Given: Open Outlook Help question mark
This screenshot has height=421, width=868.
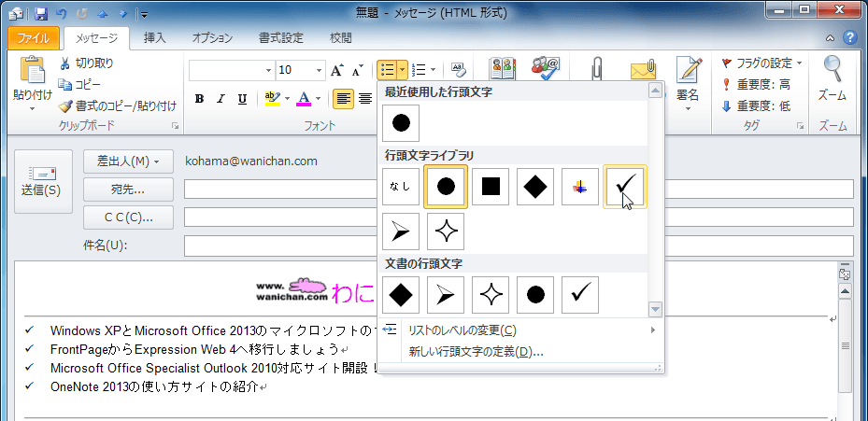Looking at the screenshot, I should click(849, 37).
